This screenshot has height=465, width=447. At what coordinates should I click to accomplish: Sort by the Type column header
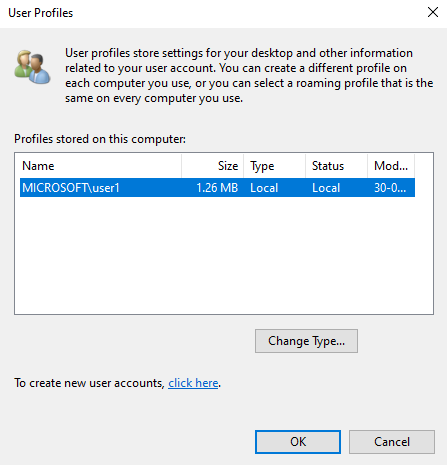tap(275, 166)
